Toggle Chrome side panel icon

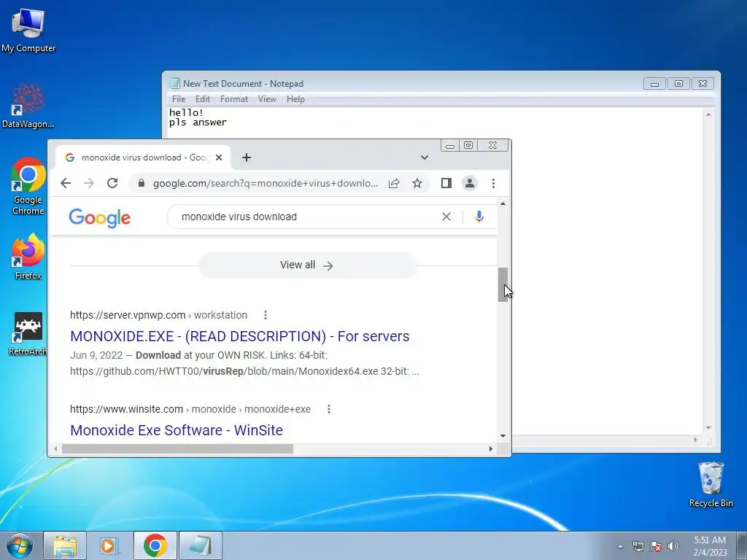446,183
